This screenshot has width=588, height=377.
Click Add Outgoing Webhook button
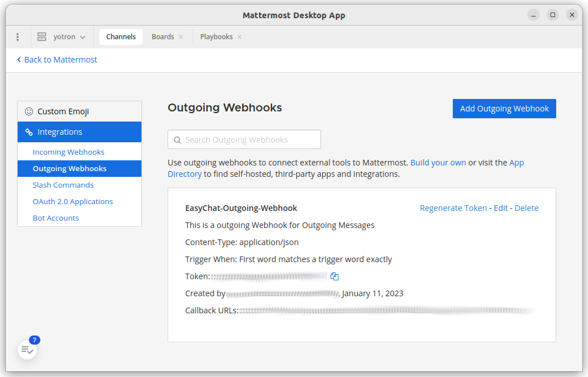click(x=504, y=109)
